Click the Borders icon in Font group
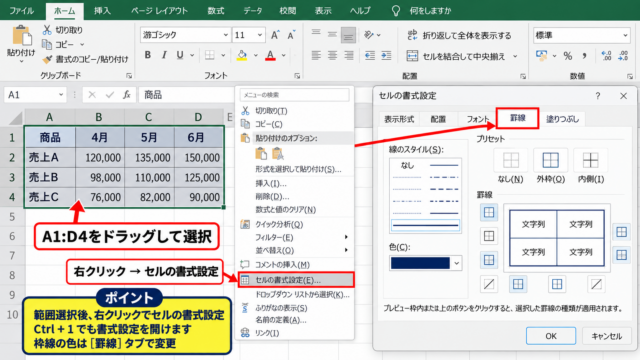The width and height of the screenshot is (640, 360). click(x=210, y=55)
